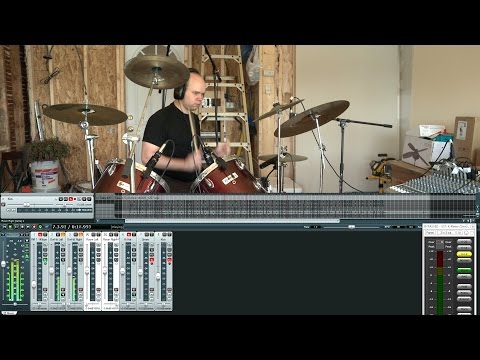The width and height of the screenshot is (480, 360).
Task: Click the Master strip pan slider at bottom
Action: click(15, 304)
